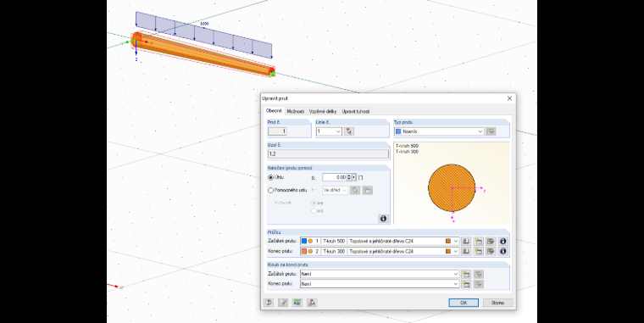Edit hinge icon for Začátek prutu

478,274
